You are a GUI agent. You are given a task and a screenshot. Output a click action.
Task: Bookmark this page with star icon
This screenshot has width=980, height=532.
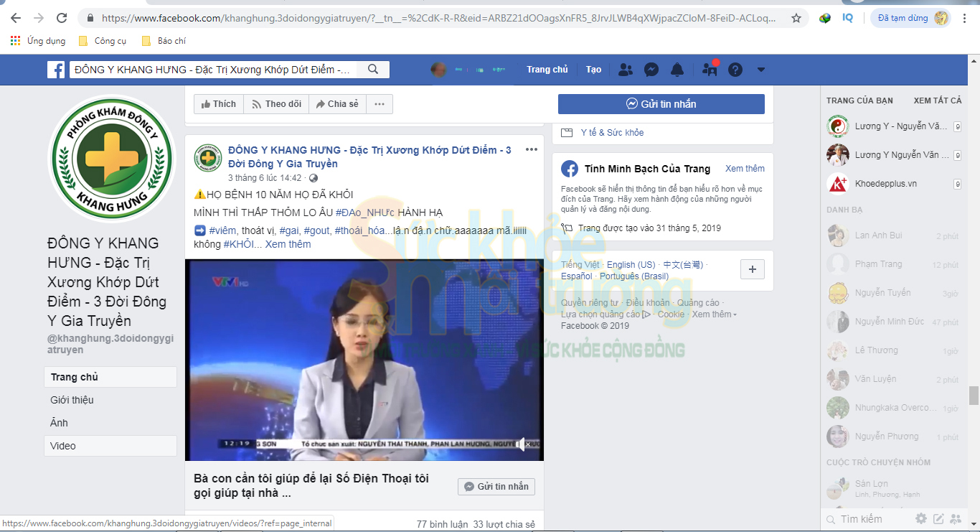(796, 18)
